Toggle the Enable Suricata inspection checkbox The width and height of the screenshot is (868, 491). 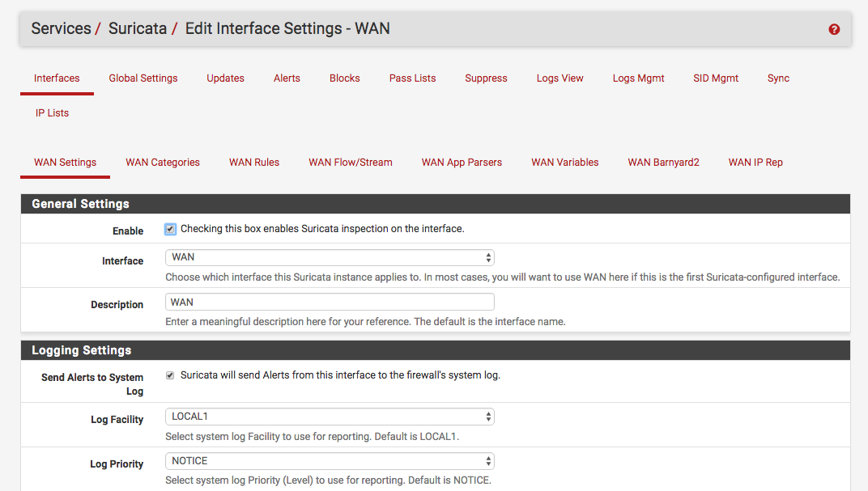click(x=171, y=229)
